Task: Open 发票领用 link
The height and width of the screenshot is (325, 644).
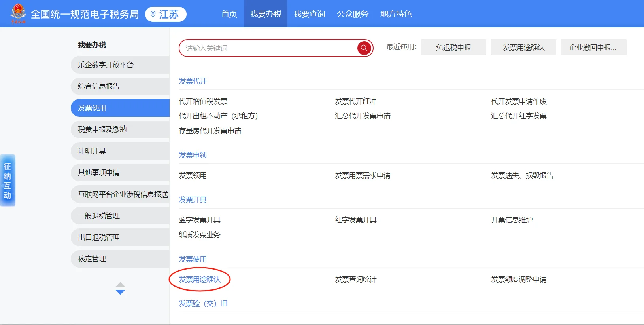Action: pos(193,175)
